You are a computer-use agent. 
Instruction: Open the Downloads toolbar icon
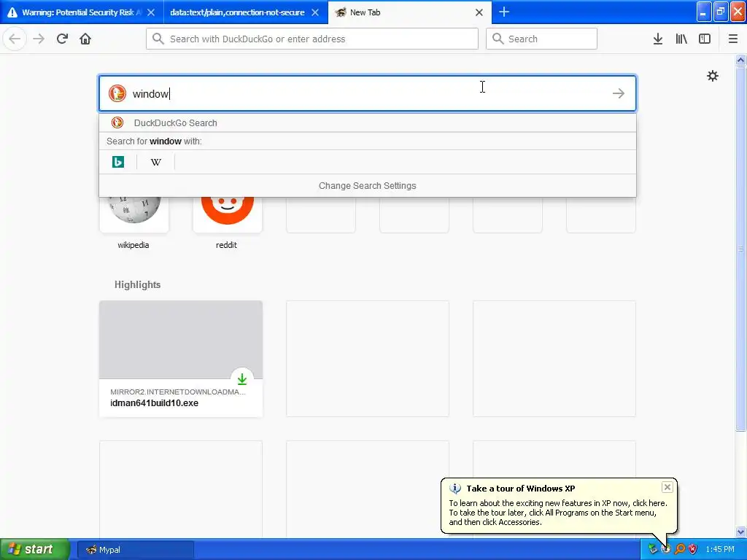(x=657, y=39)
